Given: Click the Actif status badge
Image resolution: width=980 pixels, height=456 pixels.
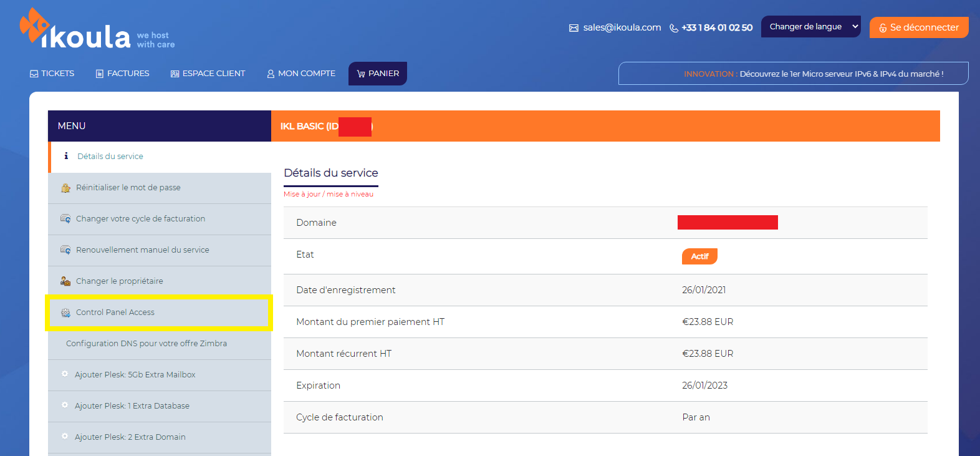Looking at the screenshot, I should [x=699, y=256].
